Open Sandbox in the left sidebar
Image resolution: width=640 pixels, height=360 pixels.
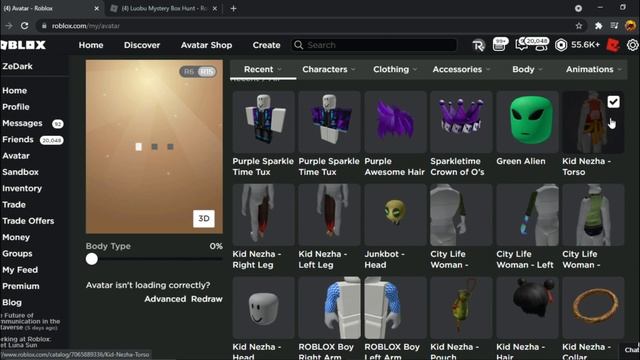tap(20, 172)
